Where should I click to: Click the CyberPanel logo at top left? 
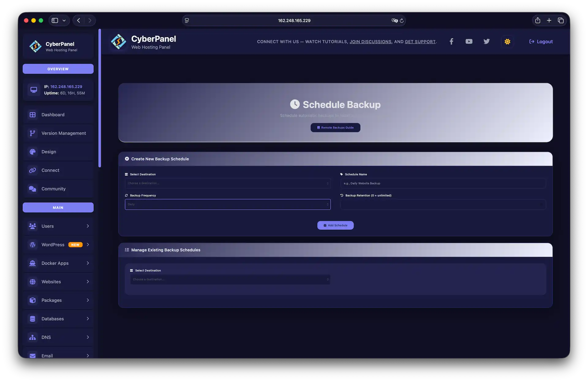tap(35, 46)
